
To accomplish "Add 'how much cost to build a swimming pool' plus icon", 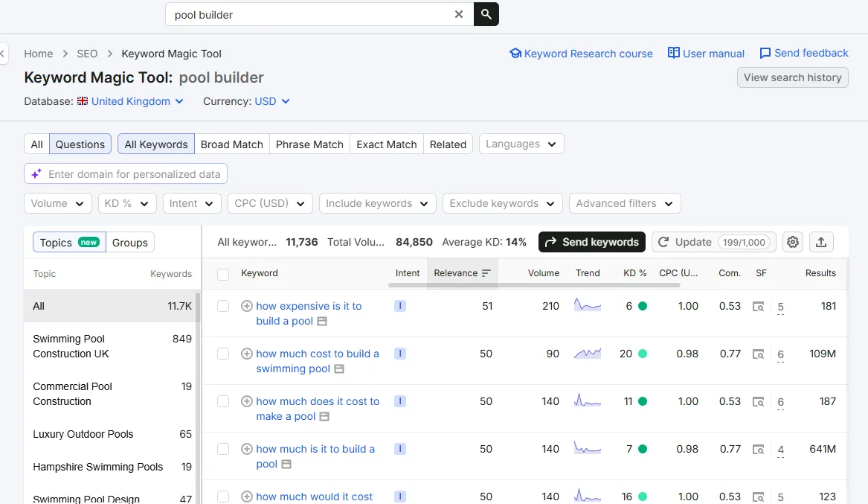I will coord(247,354).
